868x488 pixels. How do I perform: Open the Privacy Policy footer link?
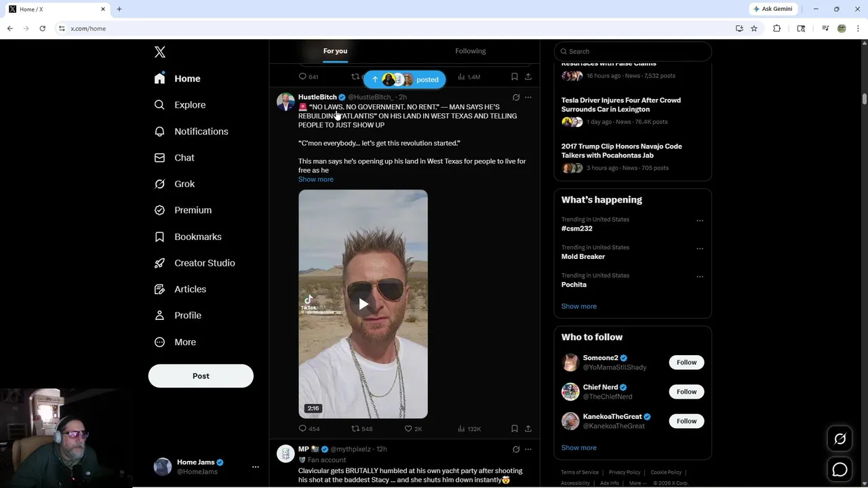point(625,472)
